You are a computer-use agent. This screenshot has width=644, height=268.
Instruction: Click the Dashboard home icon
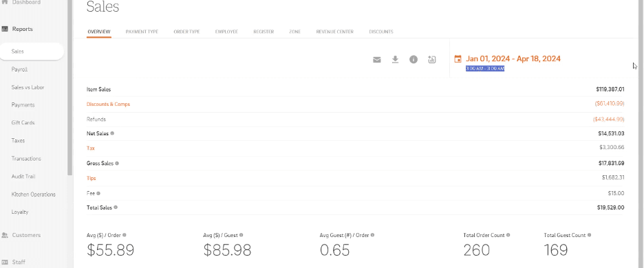tap(5, 2)
